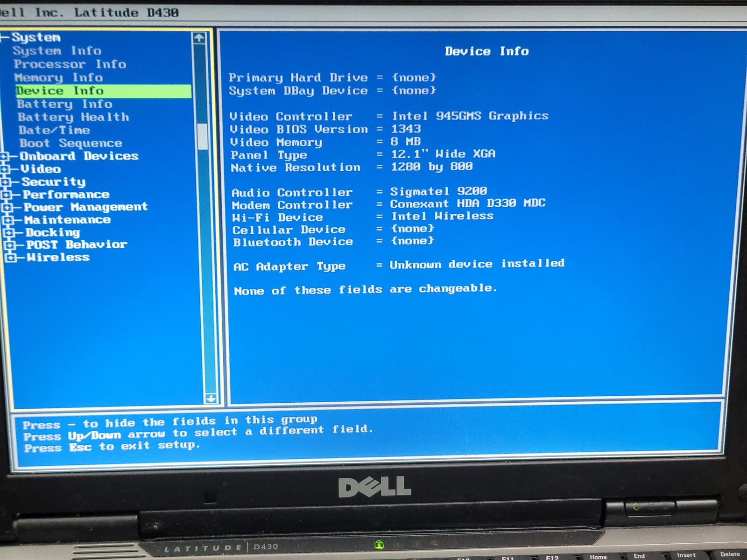Collapse the System tree group
The height and width of the screenshot is (560, 747).
coord(3,37)
